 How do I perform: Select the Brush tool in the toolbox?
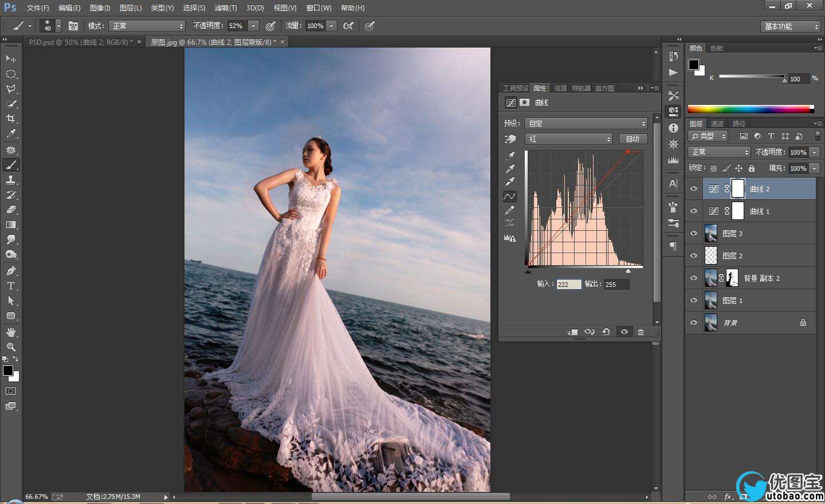(10, 165)
